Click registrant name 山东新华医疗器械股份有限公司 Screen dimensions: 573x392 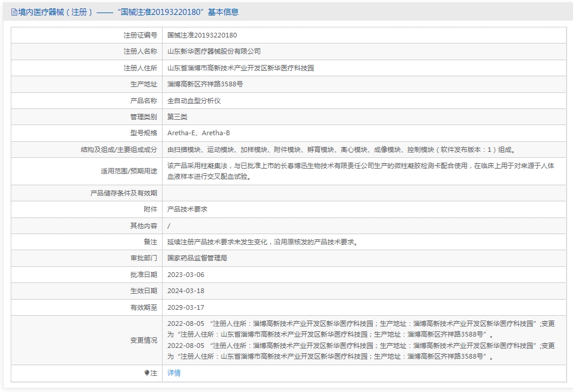click(x=214, y=52)
